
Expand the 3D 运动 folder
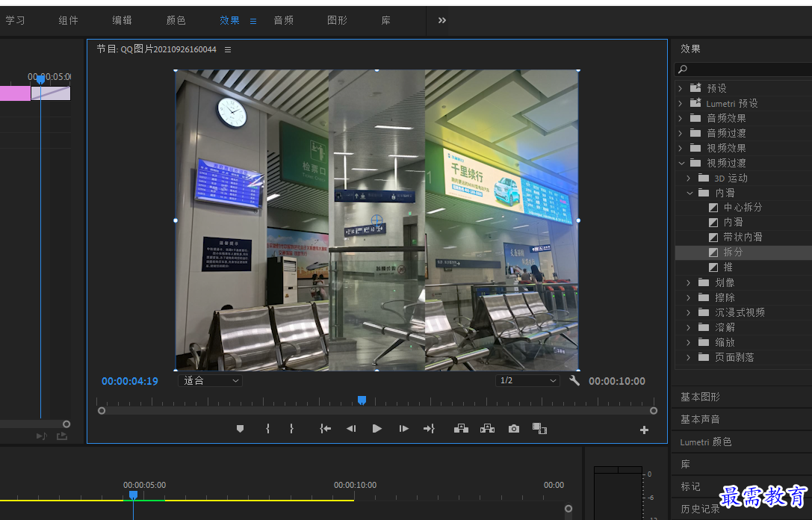pyautogui.click(x=688, y=178)
